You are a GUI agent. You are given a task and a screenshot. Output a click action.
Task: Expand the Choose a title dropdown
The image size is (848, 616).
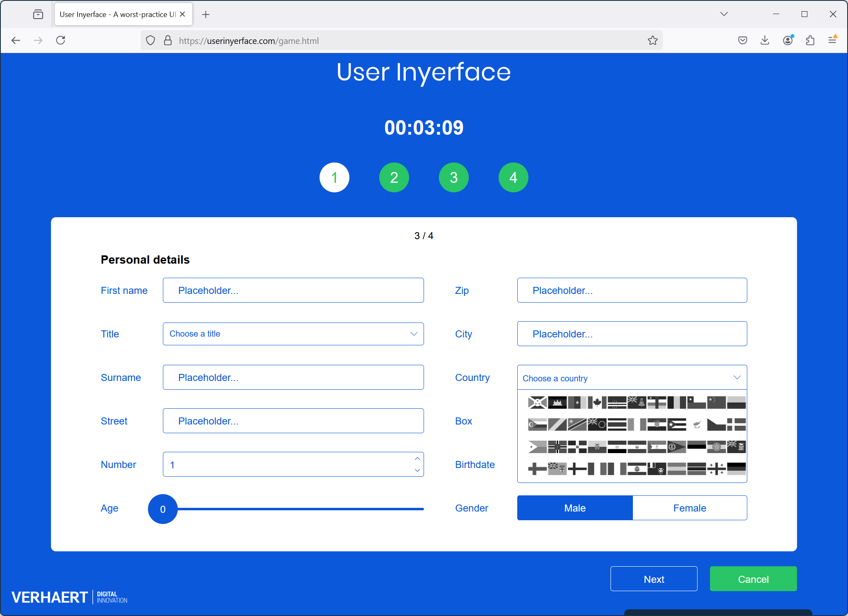pos(293,334)
